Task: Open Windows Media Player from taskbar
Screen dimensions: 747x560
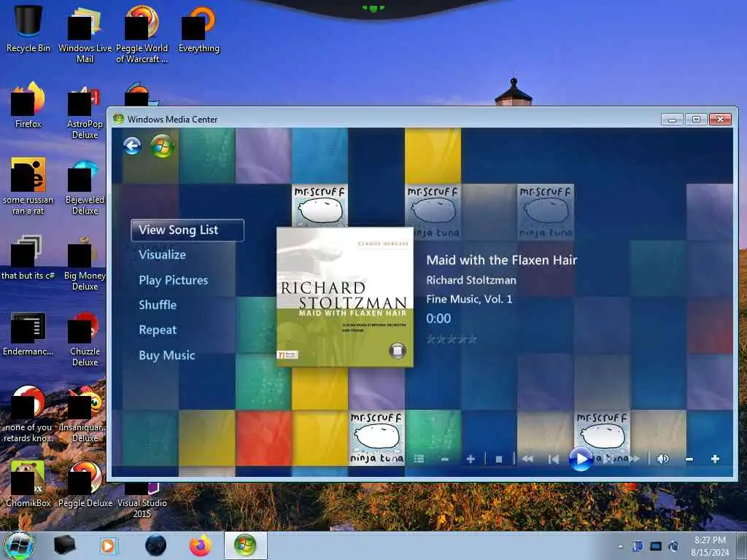Action: [108, 545]
